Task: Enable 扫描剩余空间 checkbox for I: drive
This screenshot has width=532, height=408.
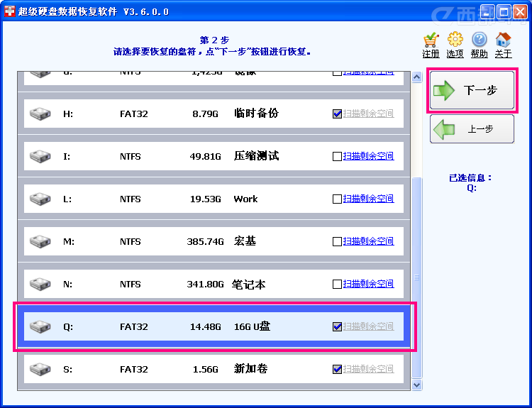Action: tap(337, 156)
